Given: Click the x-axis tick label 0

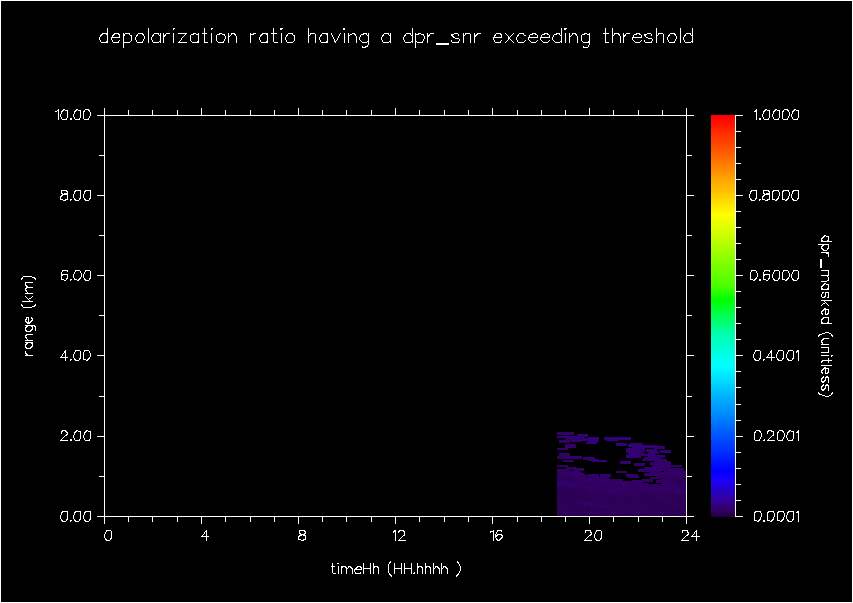Looking at the screenshot, I should point(108,536).
